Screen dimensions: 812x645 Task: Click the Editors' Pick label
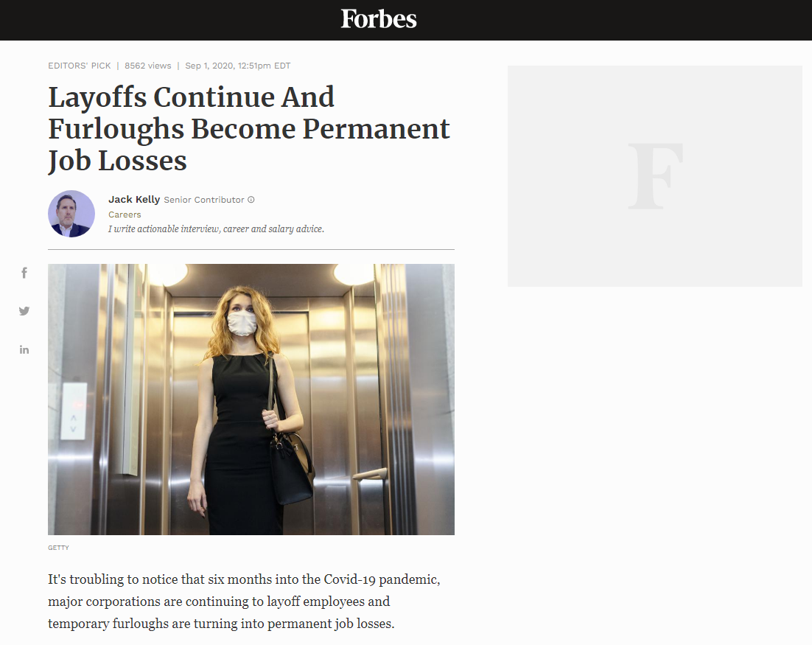coord(80,66)
